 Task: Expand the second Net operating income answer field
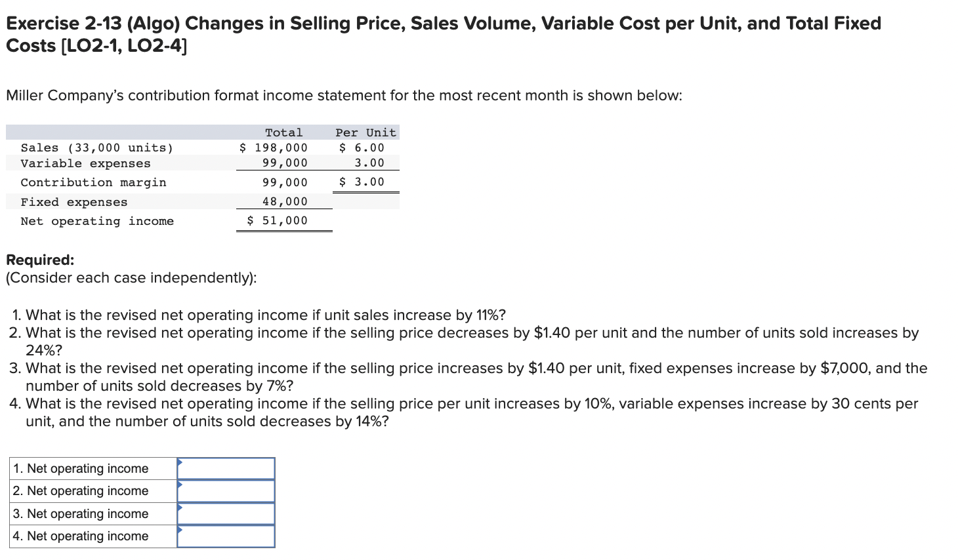pyautogui.click(x=226, y=490)
